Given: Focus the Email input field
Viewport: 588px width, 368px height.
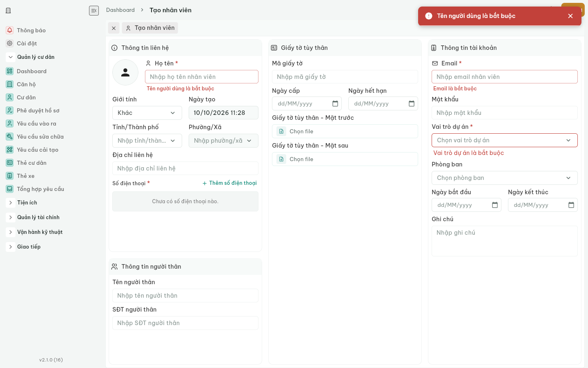Looking at the screenshot, I should point(505,77).
